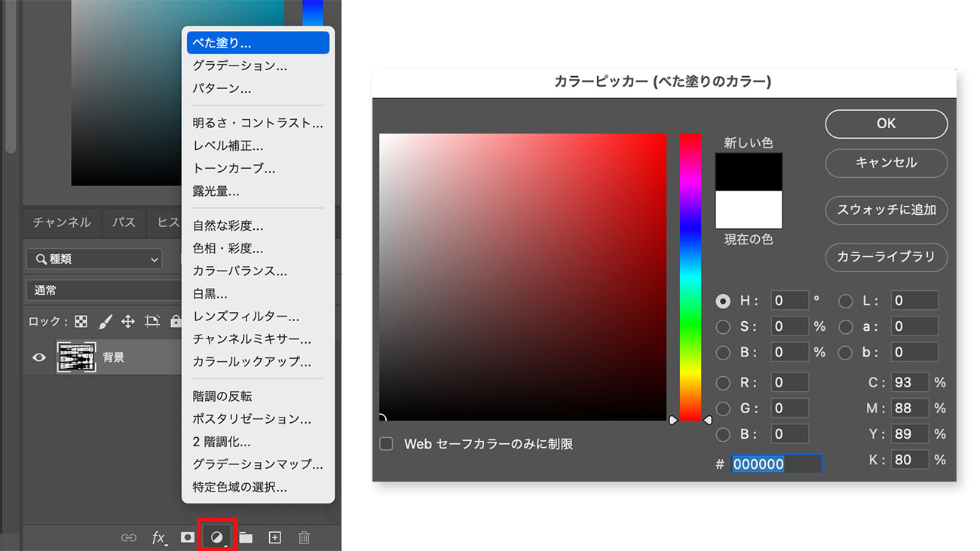
Task: Select the Lab b radio button
Action: pyautogui.click(x=846, y=352)
